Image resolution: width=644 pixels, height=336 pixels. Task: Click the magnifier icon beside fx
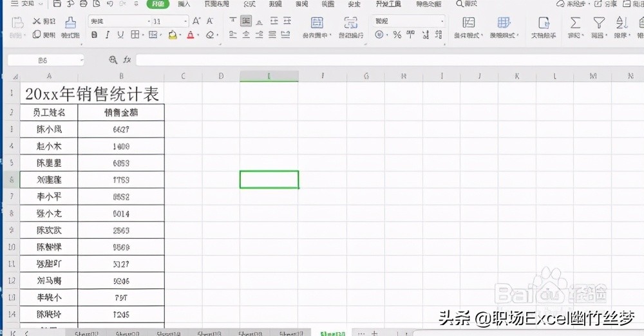[113, 60]
